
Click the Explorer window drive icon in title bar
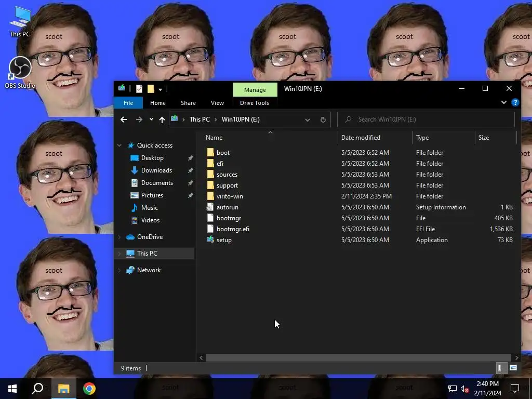click(x=122, y=88)
